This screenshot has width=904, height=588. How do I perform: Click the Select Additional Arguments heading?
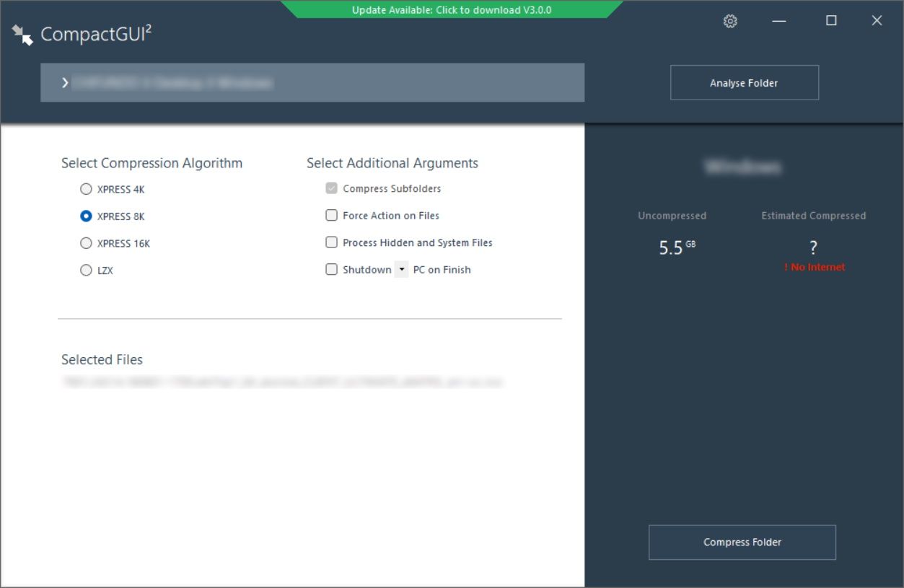coord(392,163)
